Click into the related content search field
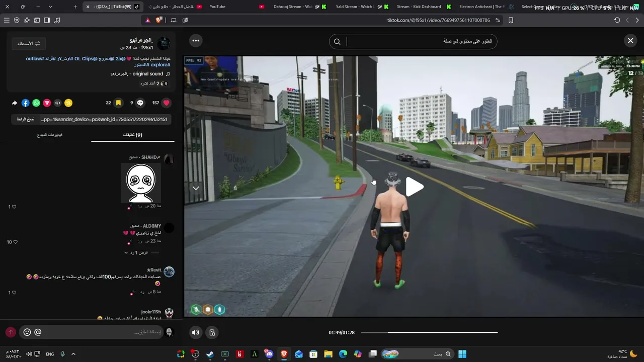The image size is (644, 362). point(422,41)
